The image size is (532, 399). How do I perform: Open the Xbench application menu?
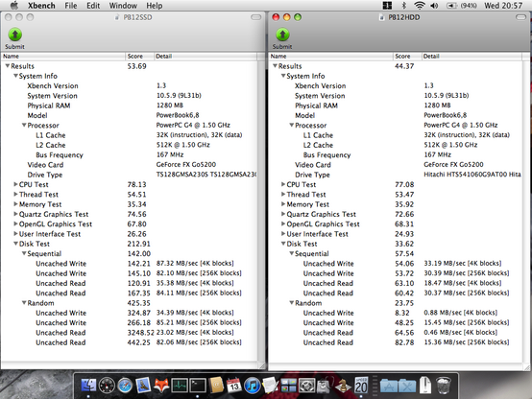tap(41, 6)
